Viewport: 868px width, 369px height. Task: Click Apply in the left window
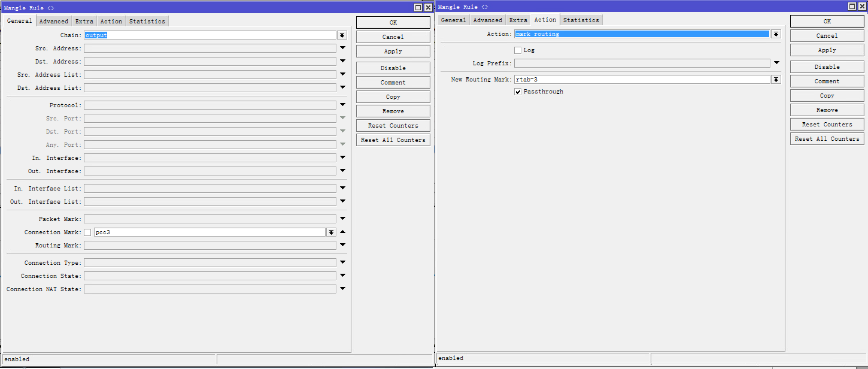393,52
